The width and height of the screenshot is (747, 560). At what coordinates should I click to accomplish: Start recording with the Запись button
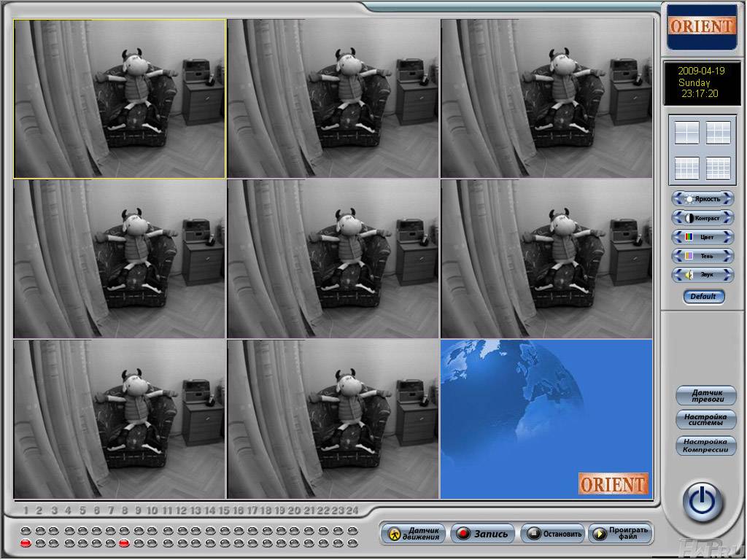[483, 534]
